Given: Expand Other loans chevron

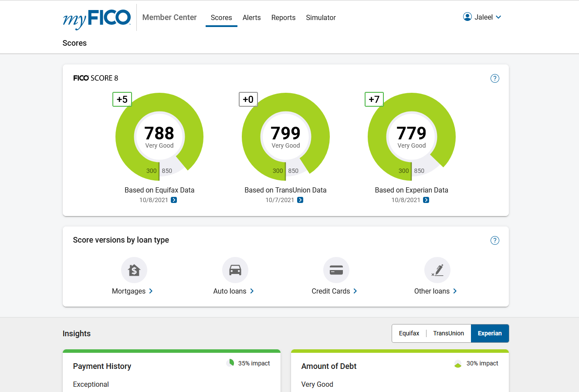Looking at the screenshot, I should [x=455, y=291].
